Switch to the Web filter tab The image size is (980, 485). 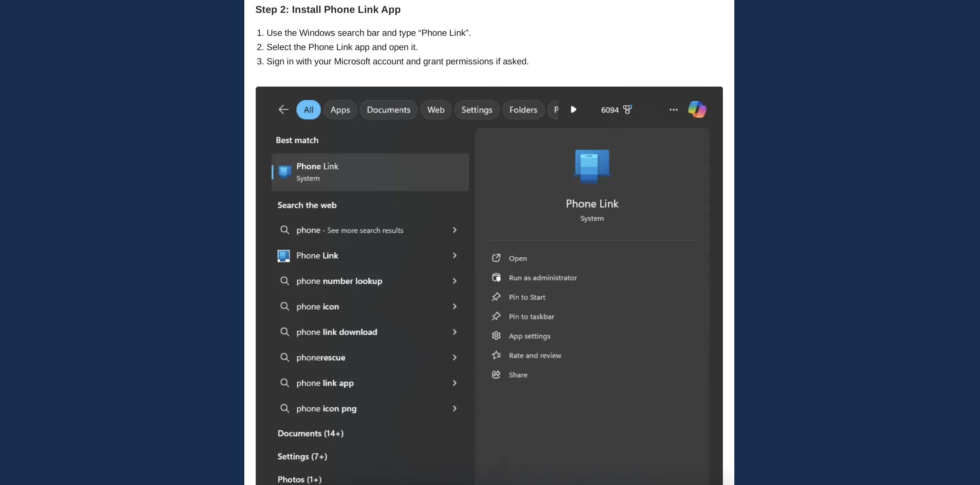tap(436, 110)
